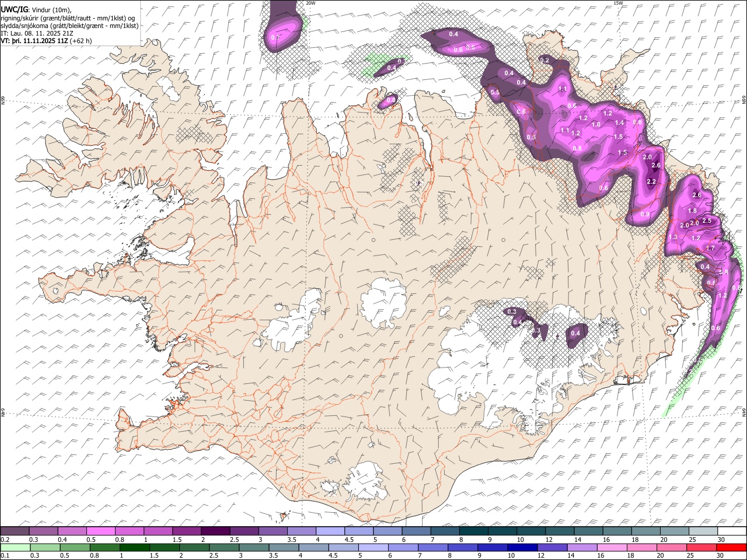Click the map's '2.5' value near the east coast
The height and width of the screenshot is (560, 747).
pyautogui.click(x=707, y=220)
